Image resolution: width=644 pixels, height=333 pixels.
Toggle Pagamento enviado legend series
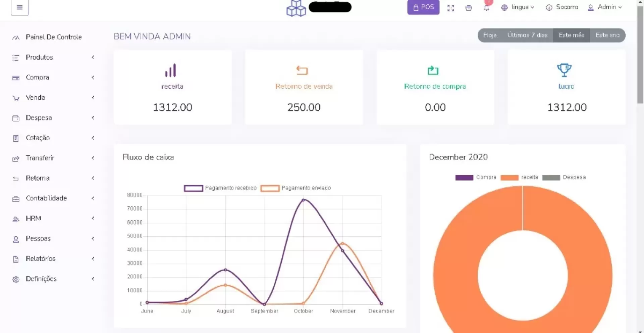tap(270, 188)
